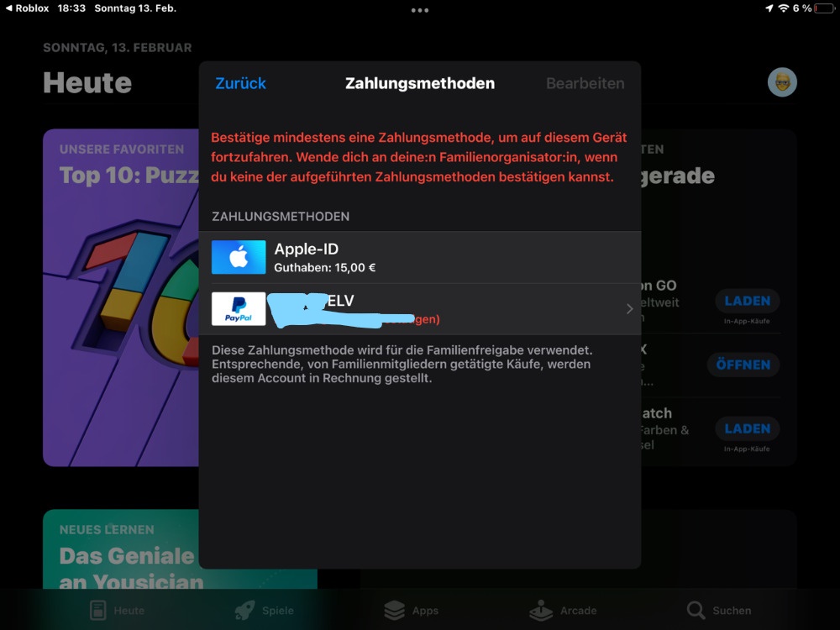Tap the Bearbeiten edit button
Image resolution: width=840 pixels, height=630 pixels.
(x=585, y=83)
